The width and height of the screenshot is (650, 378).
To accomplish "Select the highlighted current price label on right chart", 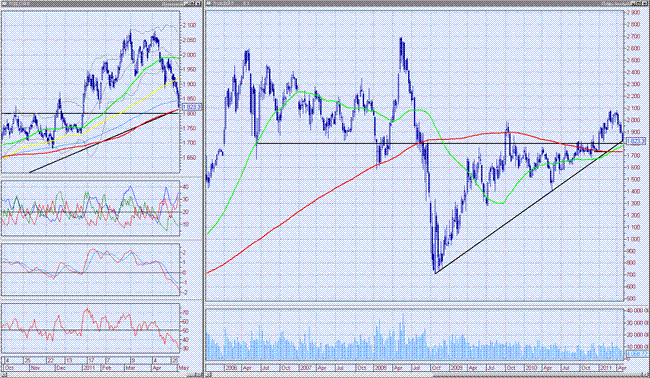I will click(x=636, y=141).
